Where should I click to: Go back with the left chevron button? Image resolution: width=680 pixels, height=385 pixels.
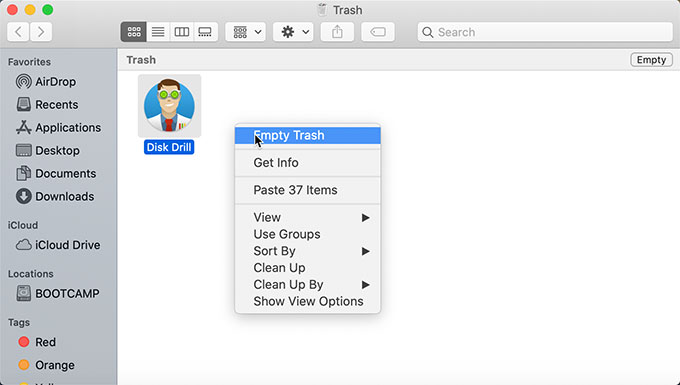[x=18, y=32]
